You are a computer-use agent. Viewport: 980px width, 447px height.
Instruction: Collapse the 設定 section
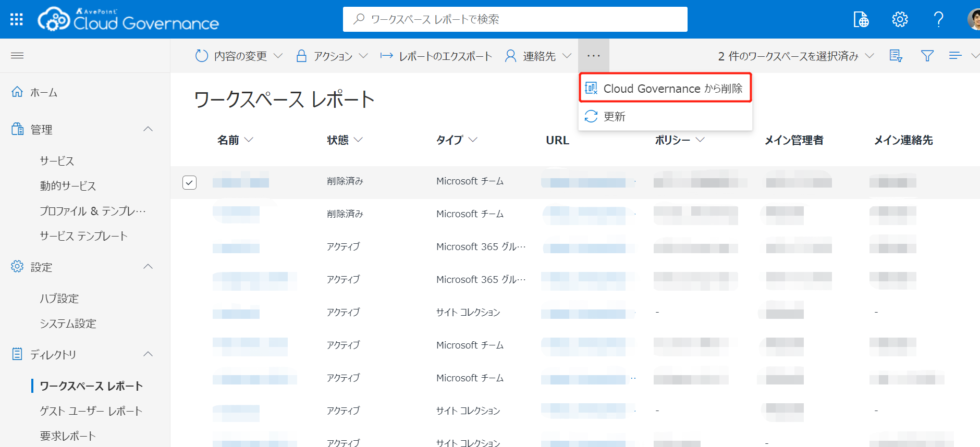click(x=148, y=266)
